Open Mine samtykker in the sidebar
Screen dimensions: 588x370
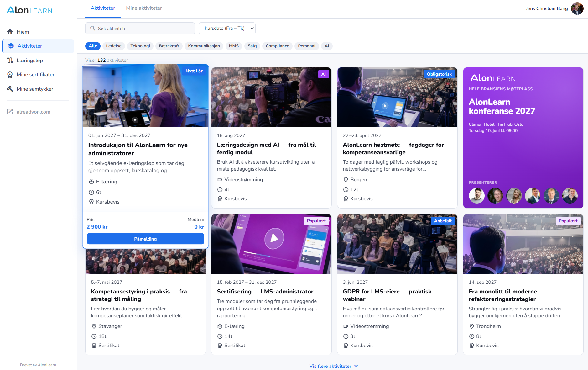click(x=38, y=89)
